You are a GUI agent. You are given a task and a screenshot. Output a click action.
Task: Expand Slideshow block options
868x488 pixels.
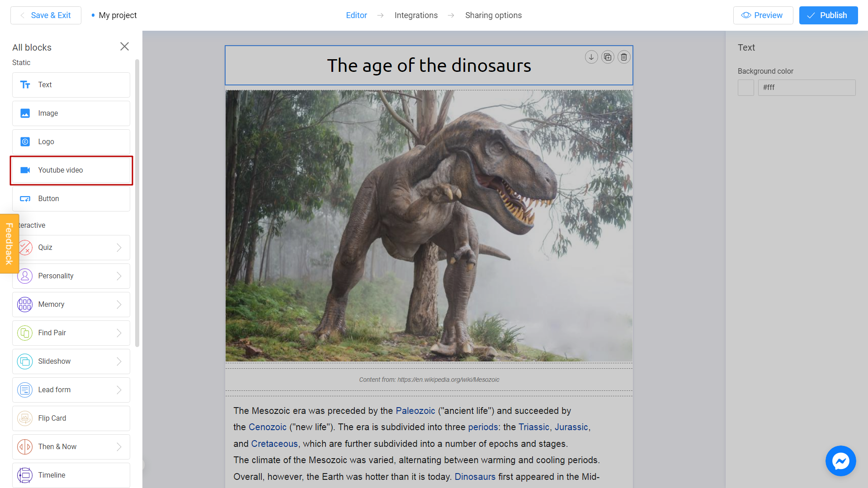pos(119,361)
